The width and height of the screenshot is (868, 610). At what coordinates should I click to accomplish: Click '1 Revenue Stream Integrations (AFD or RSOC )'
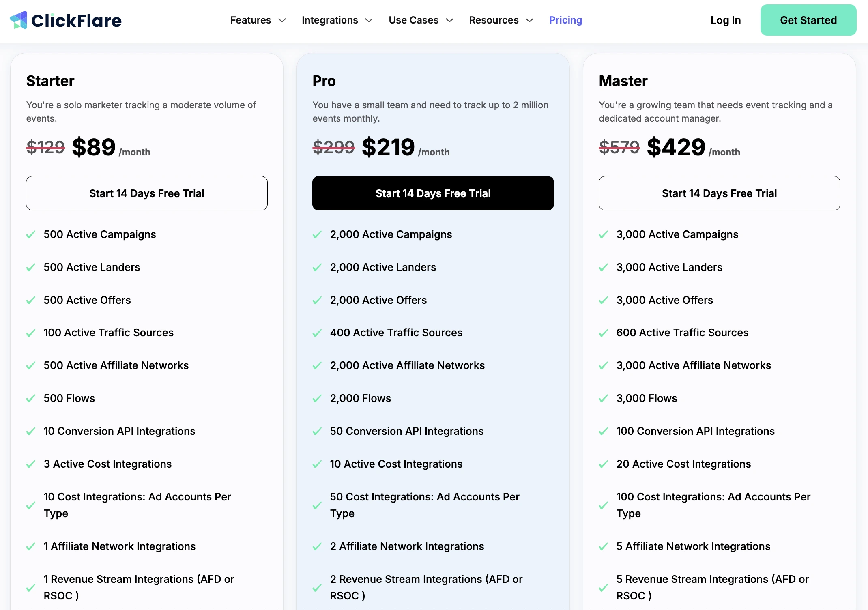(139, 587)
